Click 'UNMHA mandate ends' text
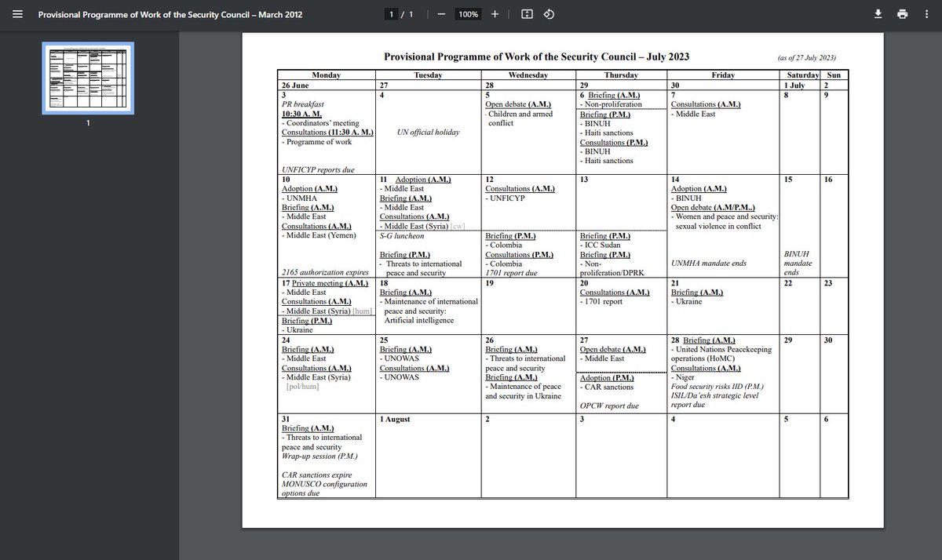The height and width of the screenshot is (560, 942). 707,264
